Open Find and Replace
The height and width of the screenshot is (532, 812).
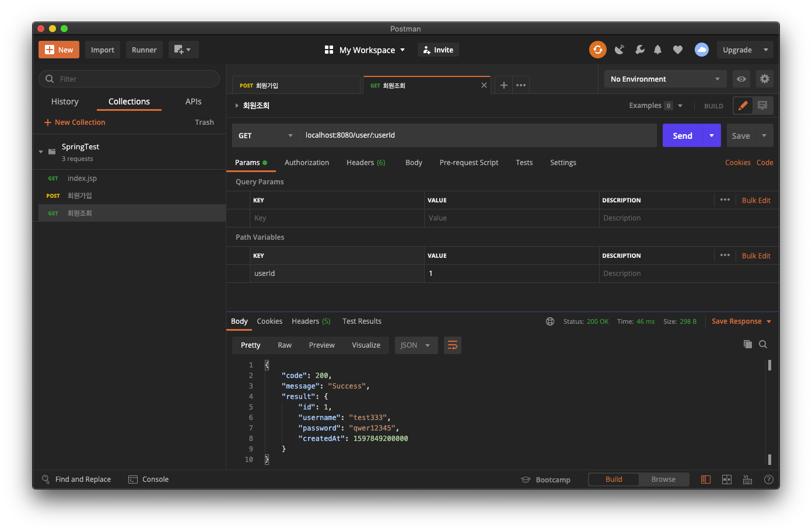(76, 480)
